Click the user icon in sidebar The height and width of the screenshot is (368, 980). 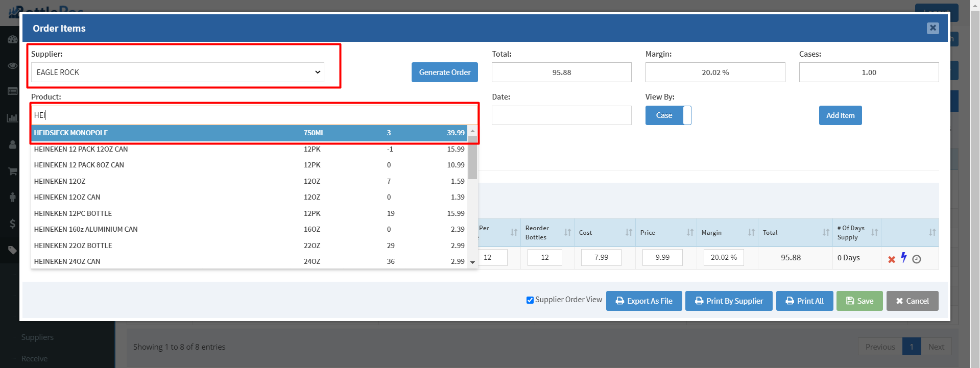click(x=12, y=144)
